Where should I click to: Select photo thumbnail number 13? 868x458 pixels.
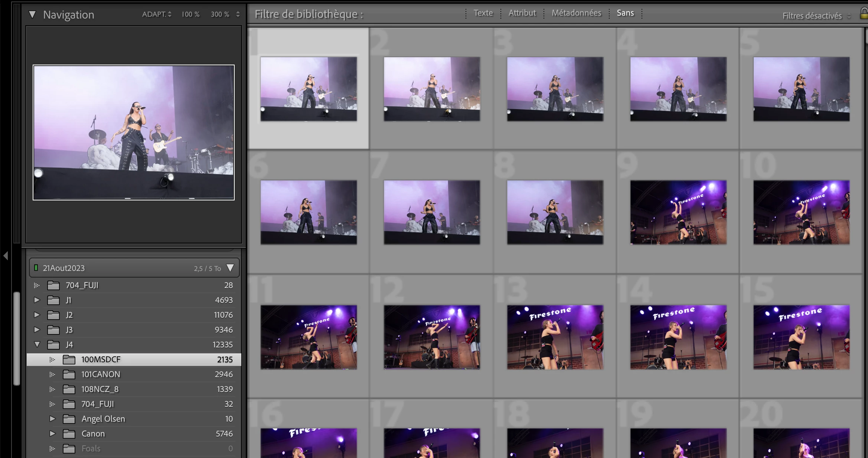tap(555, 337)
